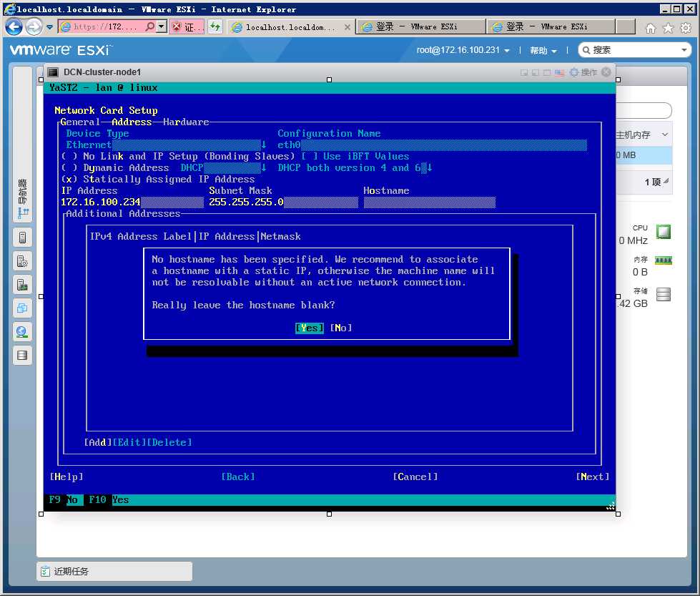Open the Virtual Machines icon in the sidebar
The width and height of the screenshot is (700, 596).
pos(22,308)
